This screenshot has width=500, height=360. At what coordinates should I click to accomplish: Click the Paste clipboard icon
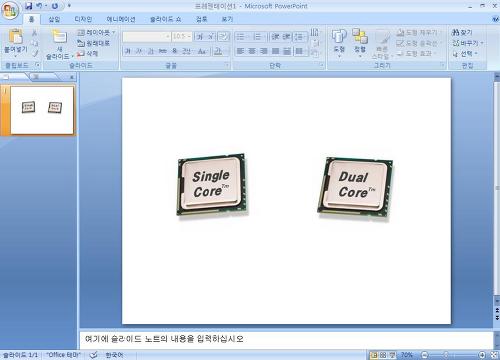click(x=15, y=36)
